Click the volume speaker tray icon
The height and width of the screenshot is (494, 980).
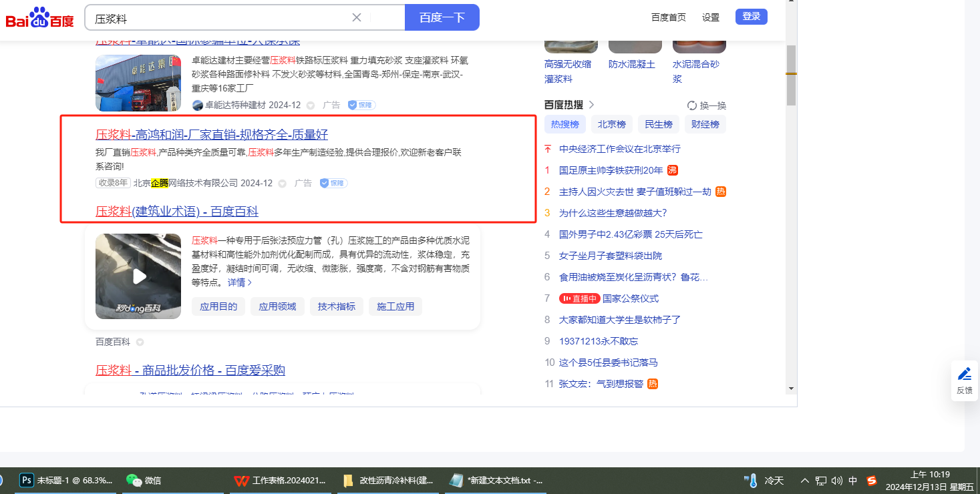pos(836,481)
